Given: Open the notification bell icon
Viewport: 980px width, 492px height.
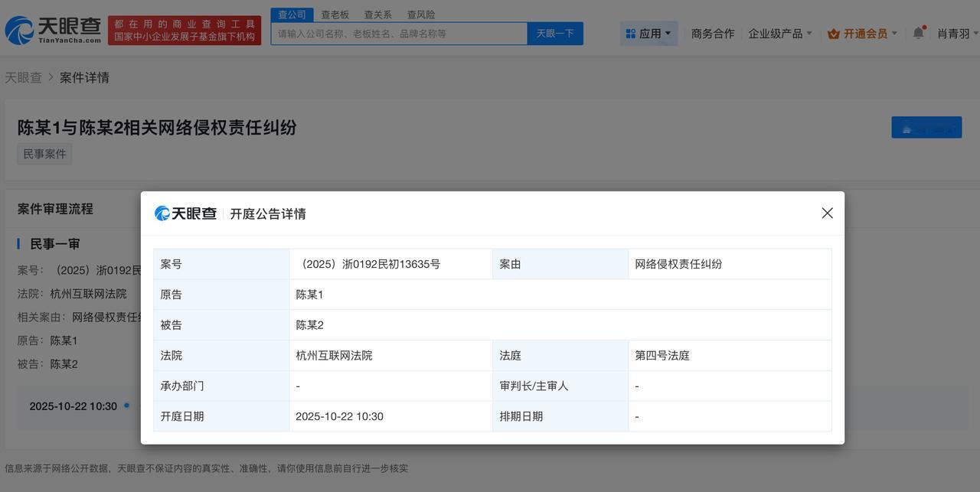Looking at the screenshot, I should point(919,33).
